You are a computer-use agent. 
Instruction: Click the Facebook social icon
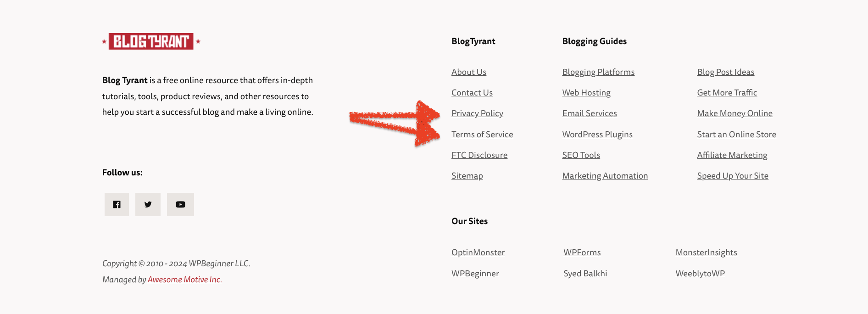pos(117,204)
